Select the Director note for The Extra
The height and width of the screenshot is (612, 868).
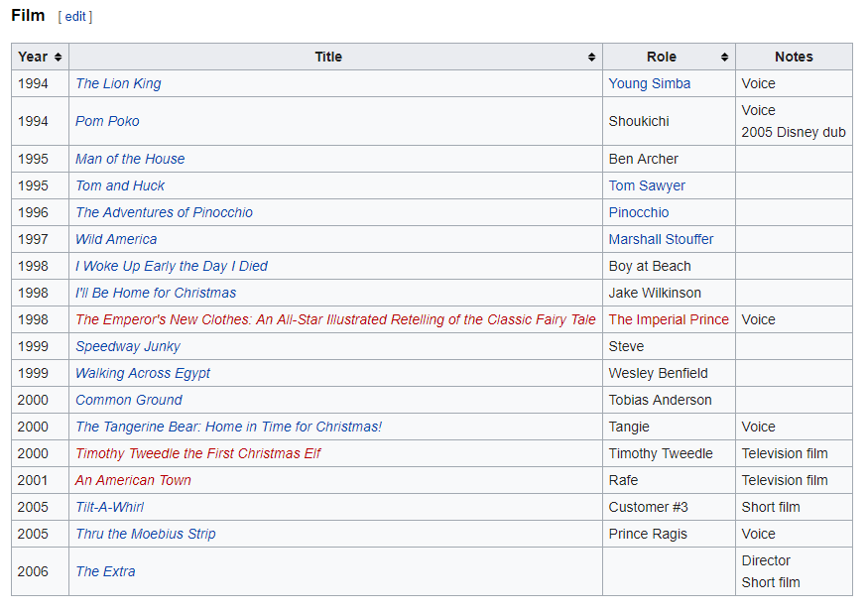coord(766,560)
